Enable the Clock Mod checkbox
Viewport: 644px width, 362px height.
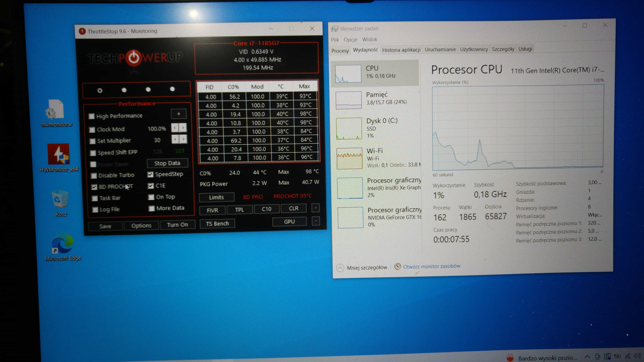[x=92, y=130]
